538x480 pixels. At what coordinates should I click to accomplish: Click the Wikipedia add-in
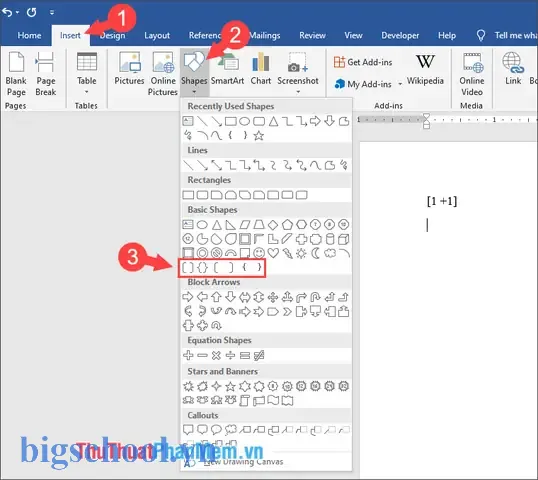tap(425, 69)
